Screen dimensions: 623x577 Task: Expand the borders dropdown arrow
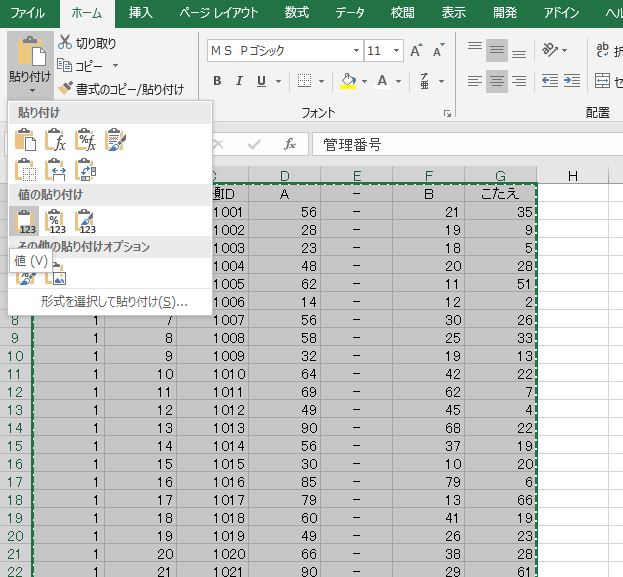pyautogui.click(x=321, y=81)
